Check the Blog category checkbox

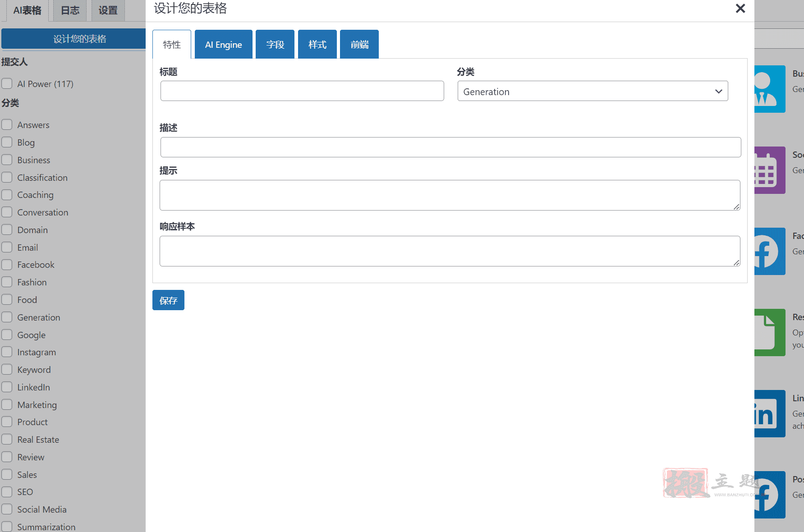(x=7, y=142)
